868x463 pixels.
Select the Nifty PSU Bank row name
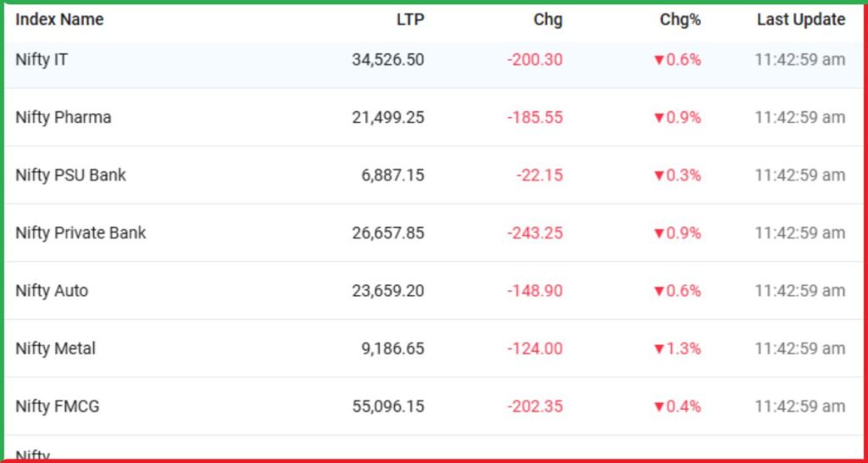(71, 176)
